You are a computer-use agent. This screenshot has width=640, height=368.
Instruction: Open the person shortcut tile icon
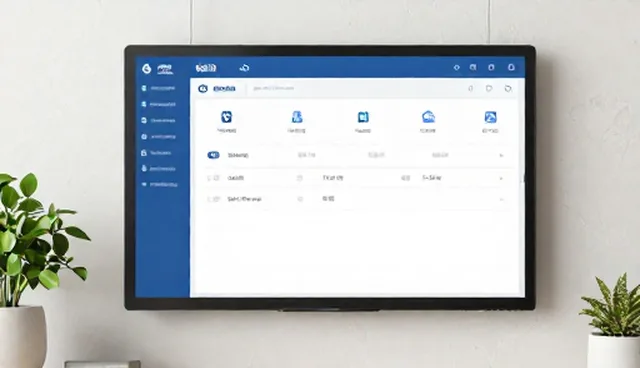(x=297, y=117)
